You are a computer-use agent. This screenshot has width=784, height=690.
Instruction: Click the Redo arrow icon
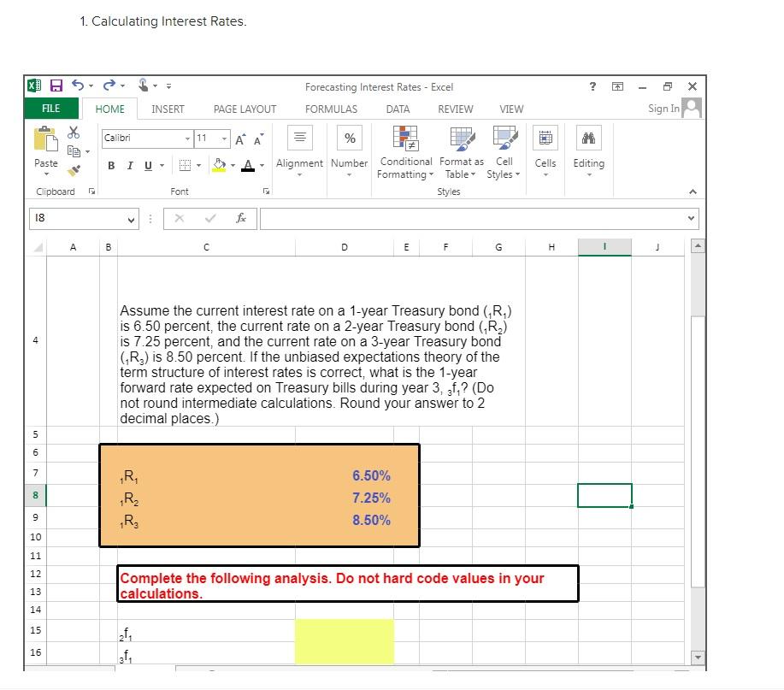(109, 85)
